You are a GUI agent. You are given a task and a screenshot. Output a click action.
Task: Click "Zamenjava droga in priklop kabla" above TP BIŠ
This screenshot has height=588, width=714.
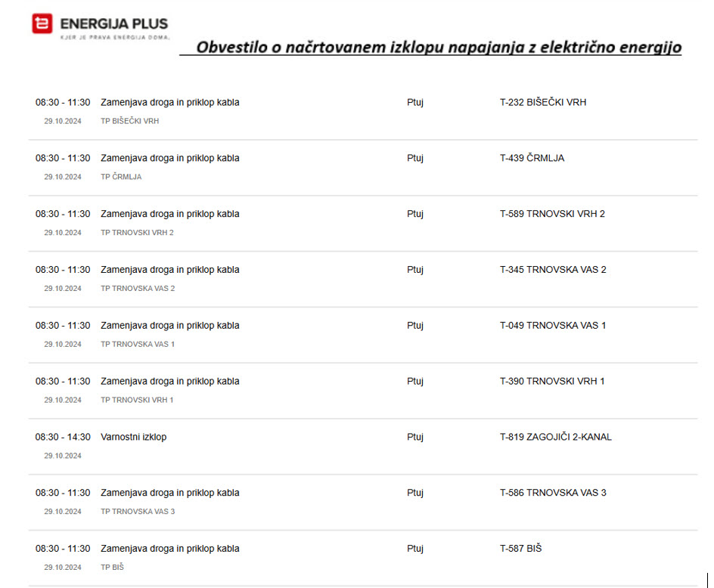[170, 549]
